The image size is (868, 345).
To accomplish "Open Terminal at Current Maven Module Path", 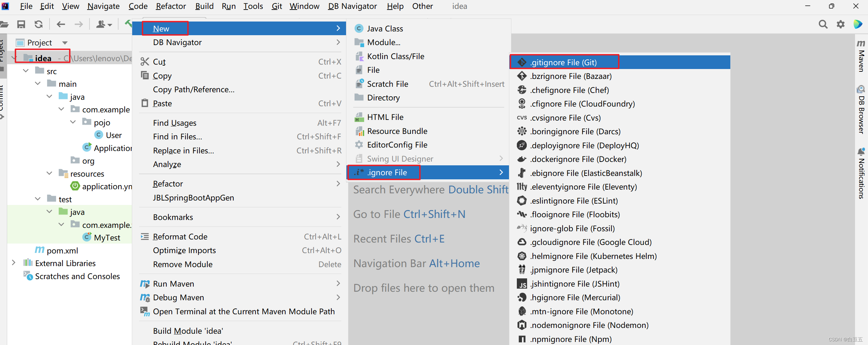I will (x=239, y=312).
